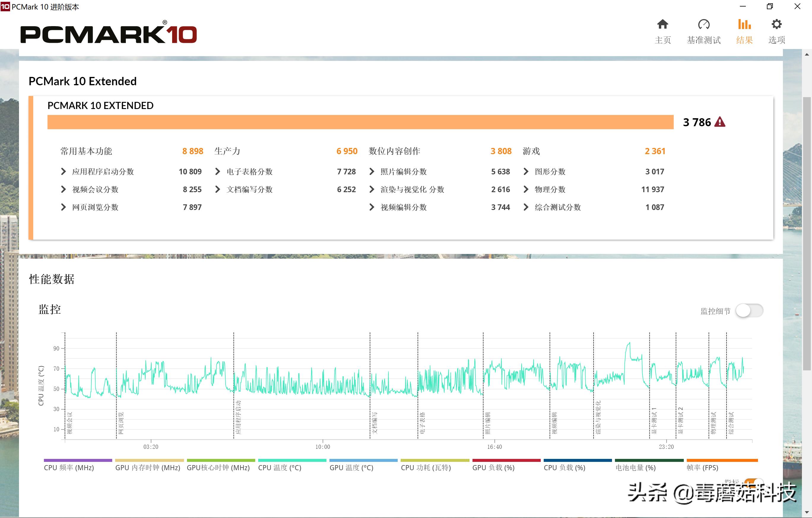Click the scrollbar up arrow

coord(807,54)
